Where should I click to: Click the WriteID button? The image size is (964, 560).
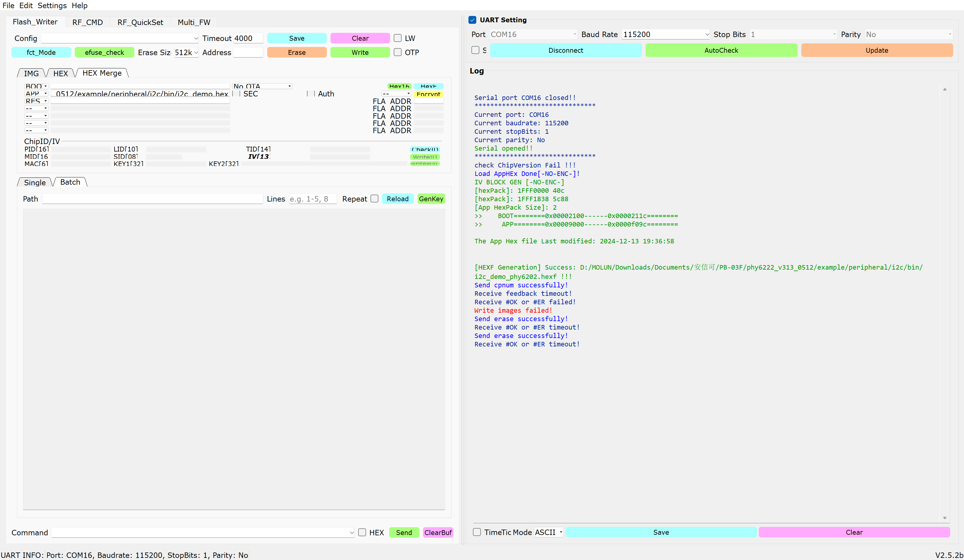(x=425, y=157)
